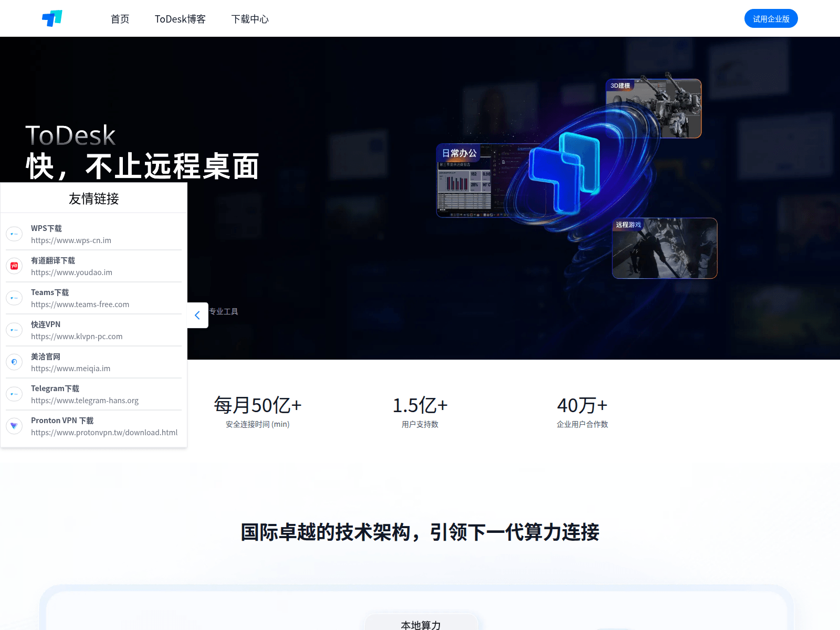Click the 安全连接时间 (min) label

pyautogui.click(x=258, y=424)
